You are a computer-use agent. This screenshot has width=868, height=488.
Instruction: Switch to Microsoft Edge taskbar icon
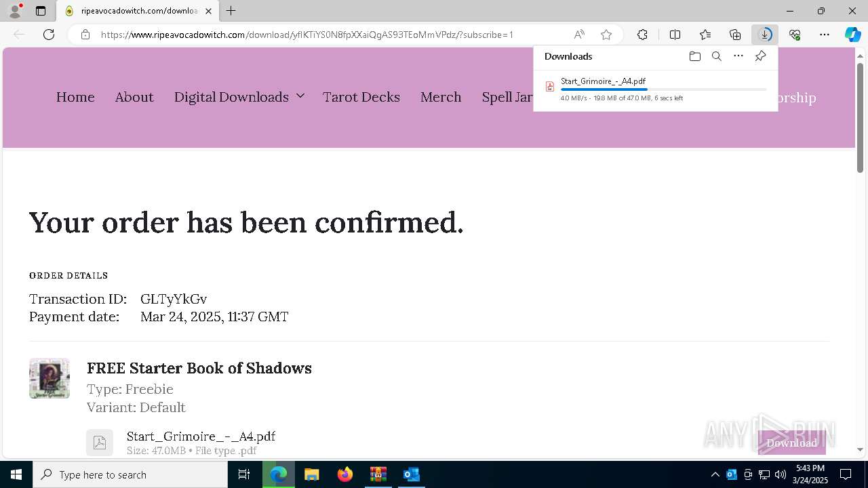[x=279, y=474]
